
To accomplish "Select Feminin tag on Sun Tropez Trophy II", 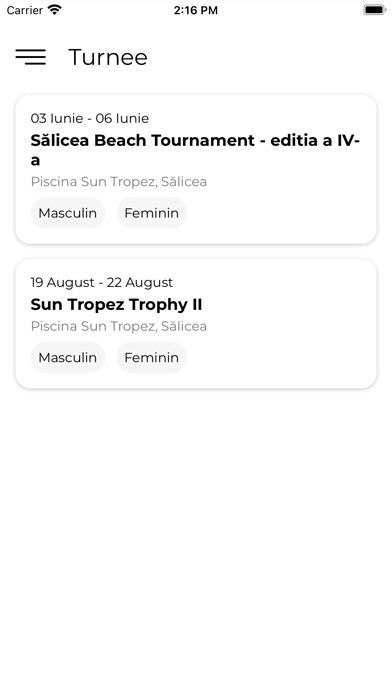I will tap(151, 357).
